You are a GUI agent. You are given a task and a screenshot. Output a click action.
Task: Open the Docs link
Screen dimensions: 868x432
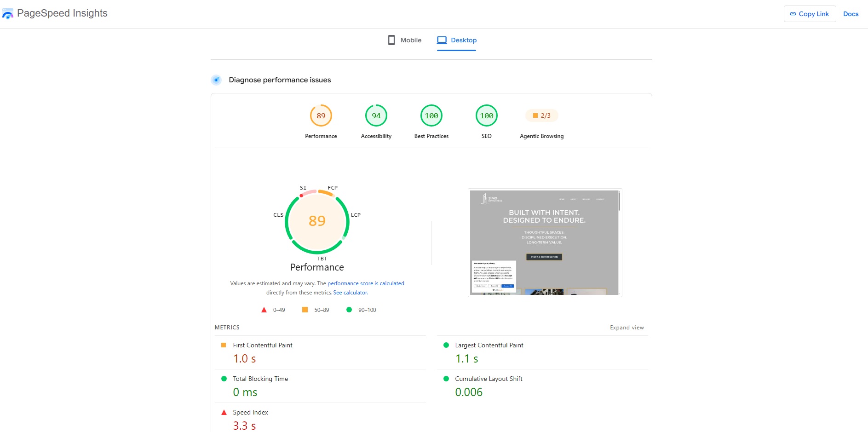click(851, 14)
